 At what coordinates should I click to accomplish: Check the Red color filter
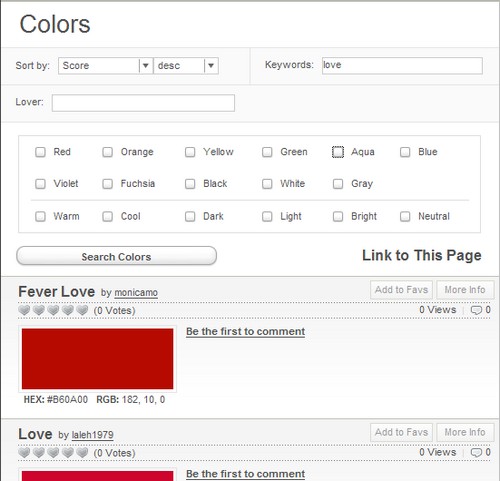point(40,152)
